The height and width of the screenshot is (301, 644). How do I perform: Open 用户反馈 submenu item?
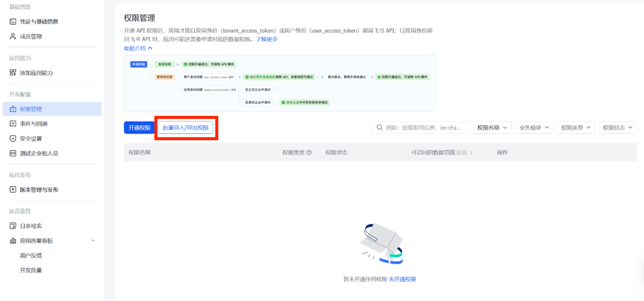click(x=31, y=256)
